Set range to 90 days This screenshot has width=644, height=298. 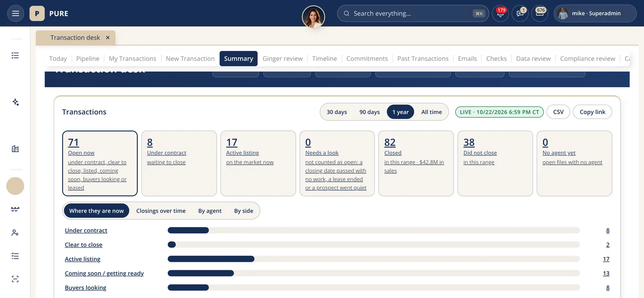pos(369,112)
